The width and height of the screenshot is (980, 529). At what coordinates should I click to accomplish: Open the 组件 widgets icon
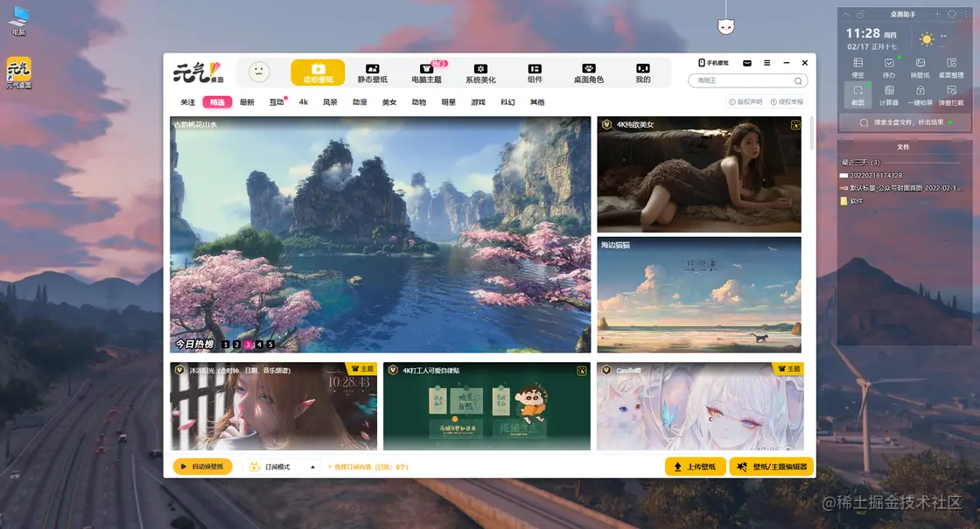pos(535,72)
